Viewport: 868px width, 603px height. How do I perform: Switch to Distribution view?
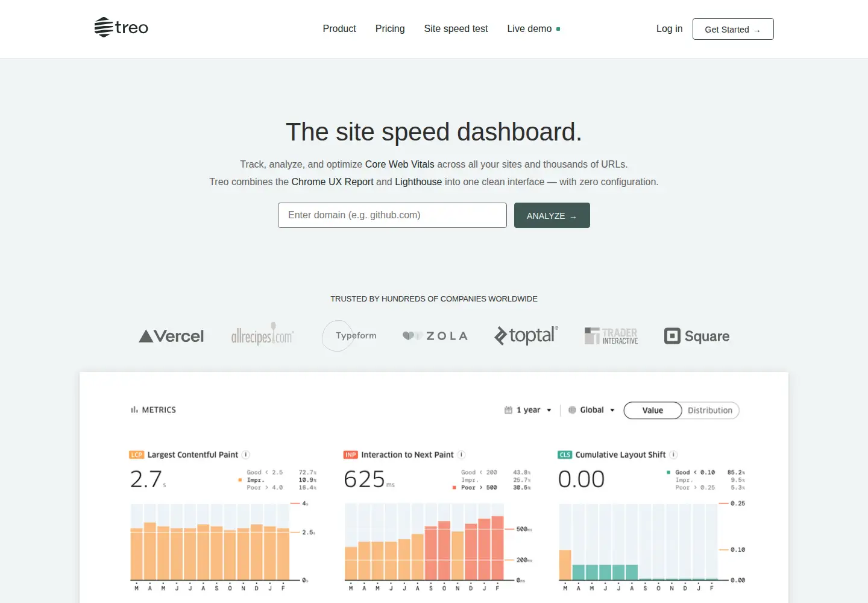pos(710,410)
